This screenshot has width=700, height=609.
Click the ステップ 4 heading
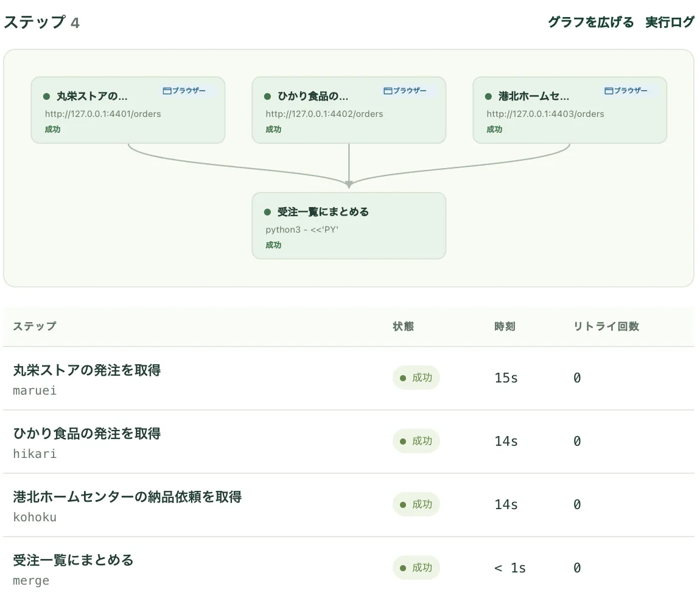(x=42, y=23)
